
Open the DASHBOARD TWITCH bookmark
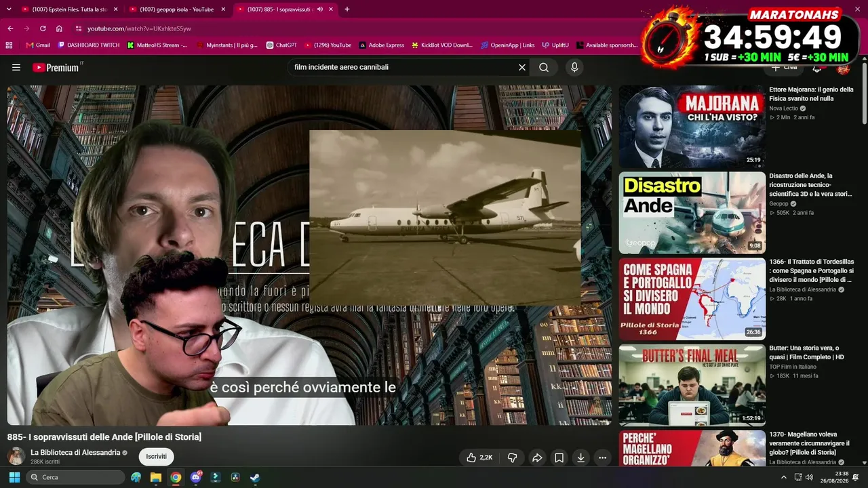[88, 45]
